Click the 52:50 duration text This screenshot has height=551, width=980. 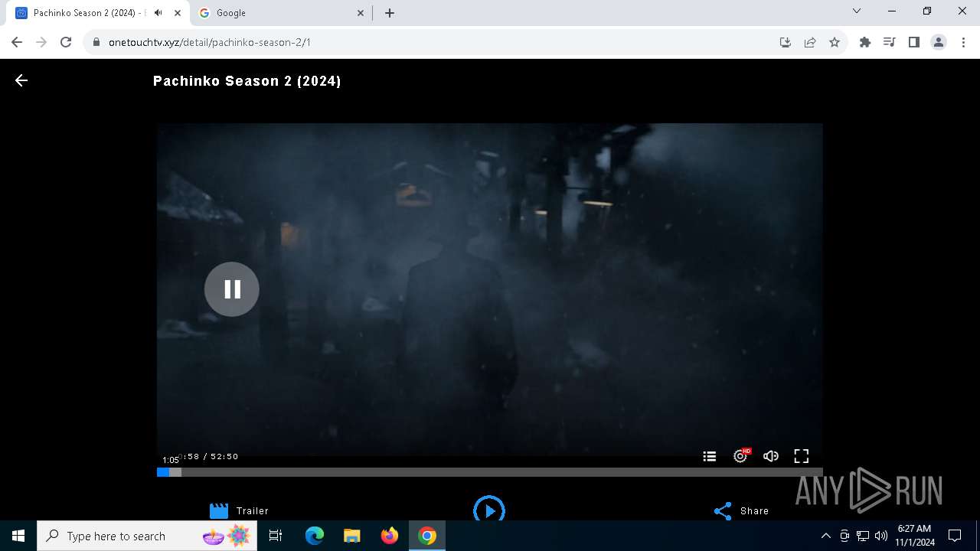pos(224,456)
